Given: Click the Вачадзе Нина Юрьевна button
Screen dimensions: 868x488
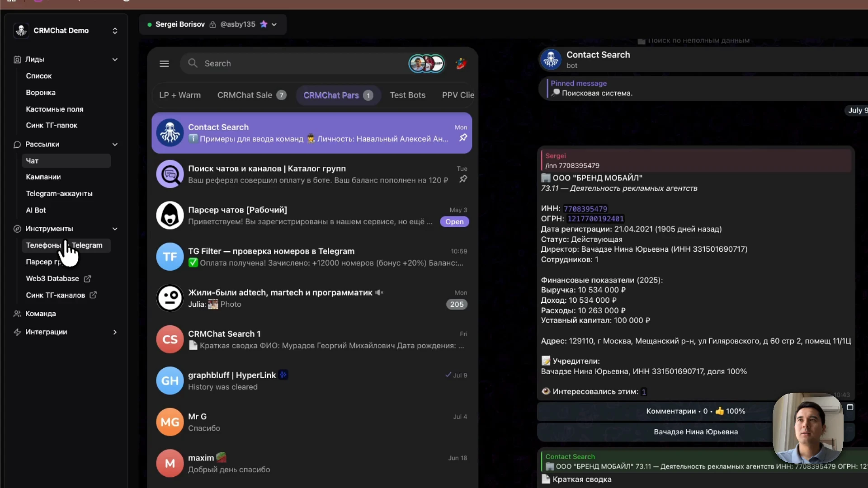Looking at the screenshot, I should pyautogui.click(x=696, y=432).
